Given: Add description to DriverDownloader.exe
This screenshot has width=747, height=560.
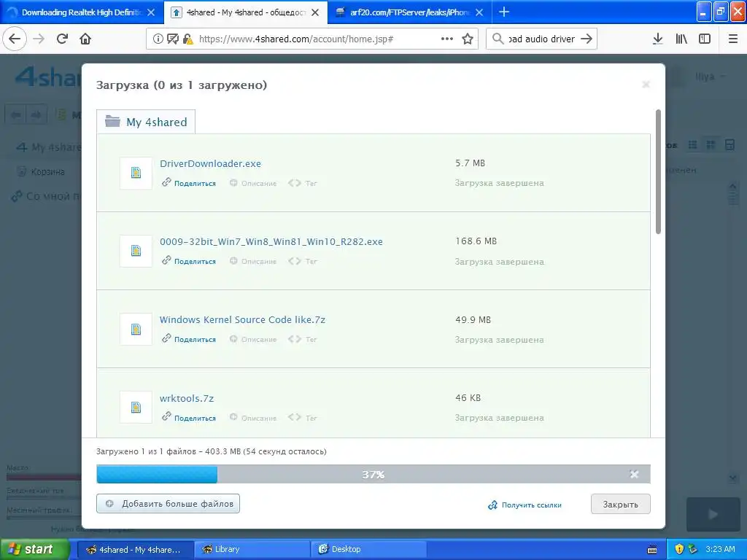Looking at the screenshot, I should click(x=253, y=183).
